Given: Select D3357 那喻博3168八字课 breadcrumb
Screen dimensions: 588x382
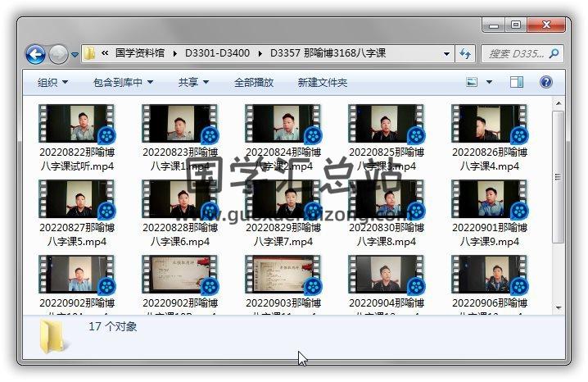Looking at the screenshot, I should (328, 53).
